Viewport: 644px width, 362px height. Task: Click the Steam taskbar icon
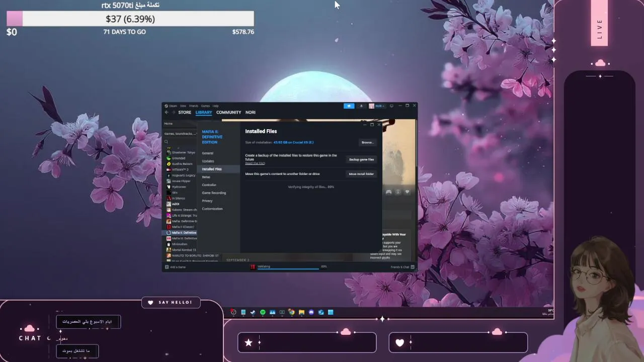(x=253, y=312)
